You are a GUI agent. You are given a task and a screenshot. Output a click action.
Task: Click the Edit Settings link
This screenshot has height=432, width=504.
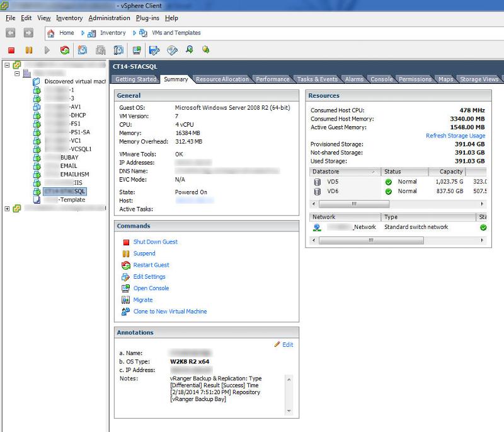click(149, 277)
